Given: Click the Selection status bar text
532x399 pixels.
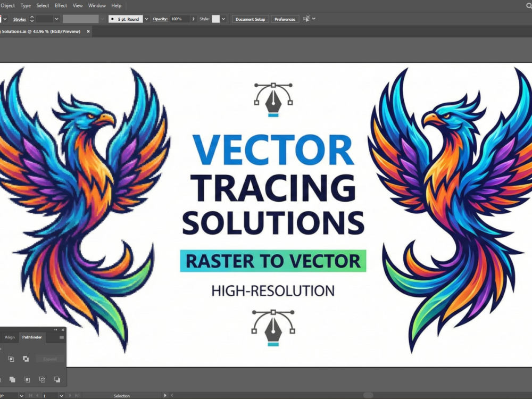Looking at the screenshot, I should [x=121, y=396].
